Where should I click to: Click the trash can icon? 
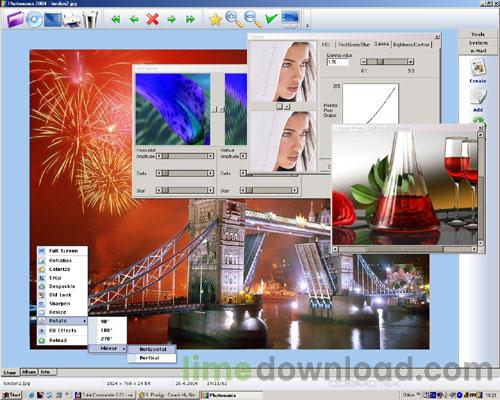pos(90,19)
